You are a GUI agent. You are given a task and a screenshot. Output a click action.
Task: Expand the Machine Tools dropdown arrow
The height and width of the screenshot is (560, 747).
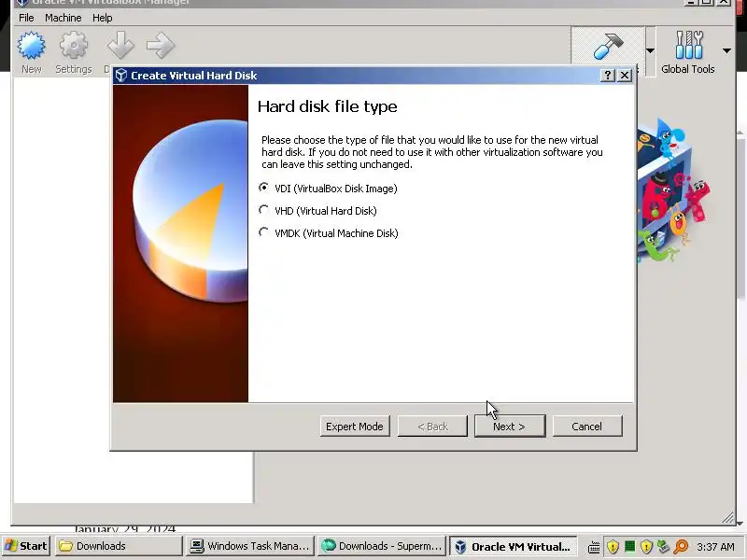650,50
